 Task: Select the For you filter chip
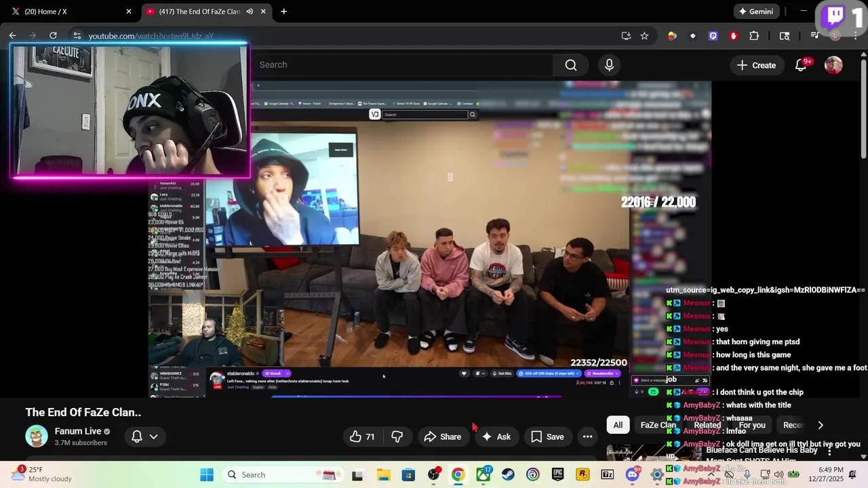(752, 425)
